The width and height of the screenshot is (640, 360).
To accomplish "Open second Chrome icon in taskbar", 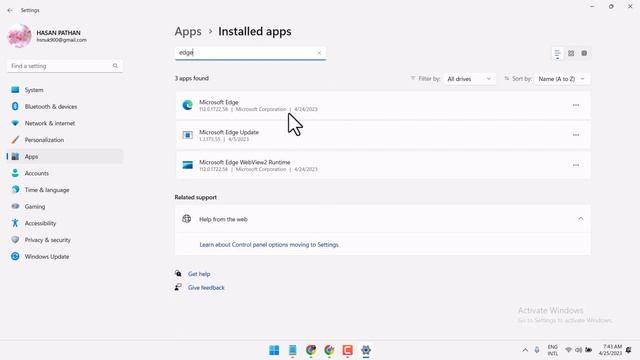I will (329, 350).
